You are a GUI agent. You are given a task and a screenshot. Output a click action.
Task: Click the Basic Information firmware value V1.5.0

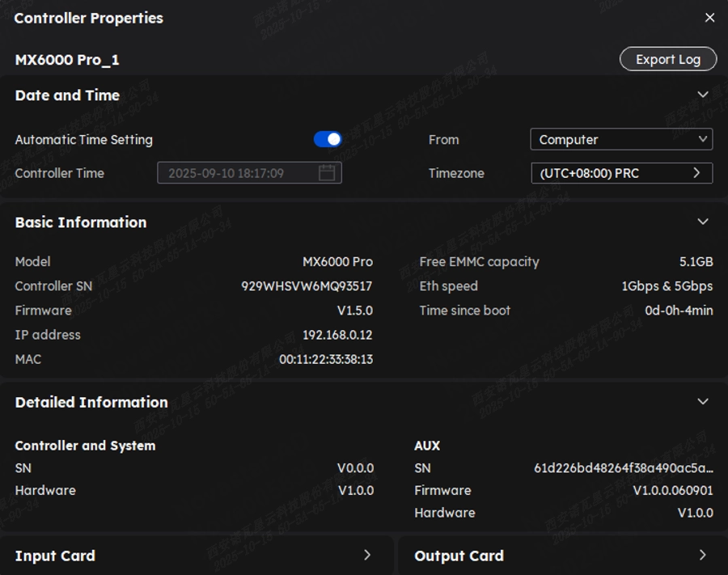coord(354,311)
